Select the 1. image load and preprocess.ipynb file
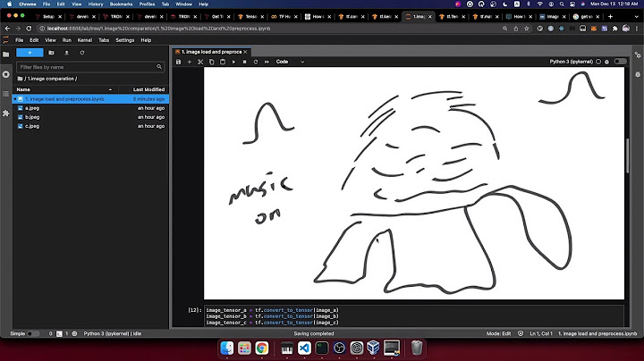 coord(90,99)
